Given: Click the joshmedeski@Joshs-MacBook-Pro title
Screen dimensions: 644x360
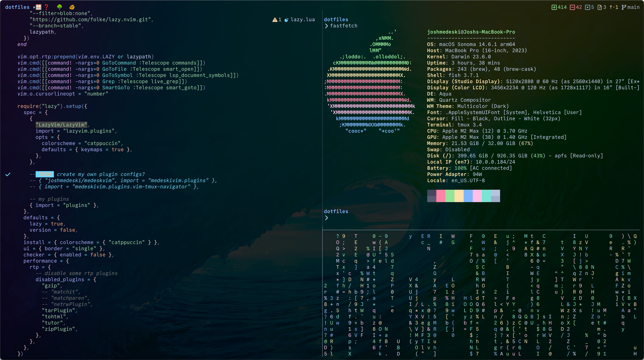Looking at the screenshot, I should click(471, 32).
